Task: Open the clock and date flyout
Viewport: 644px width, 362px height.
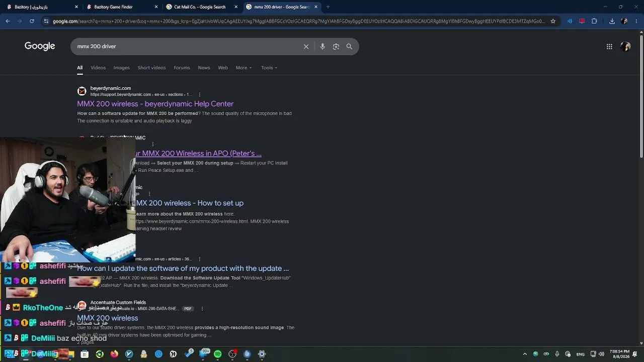Action: click(619, 354)
